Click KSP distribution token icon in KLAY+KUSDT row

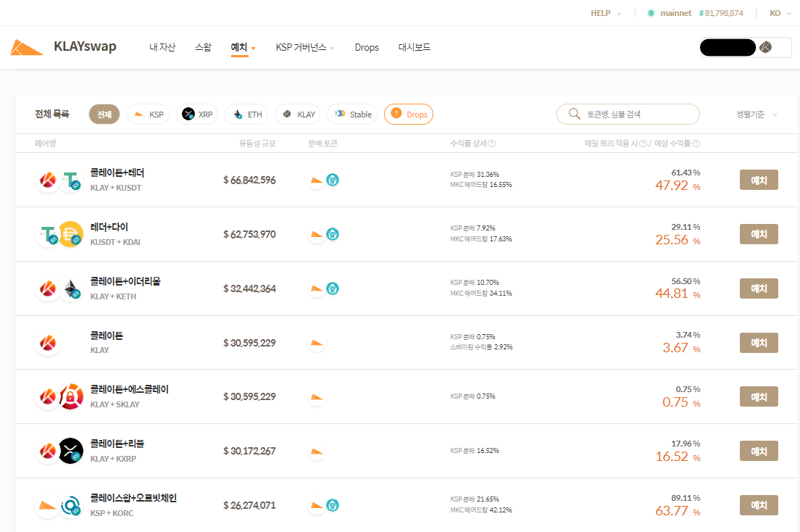click(x=317, y=180)
